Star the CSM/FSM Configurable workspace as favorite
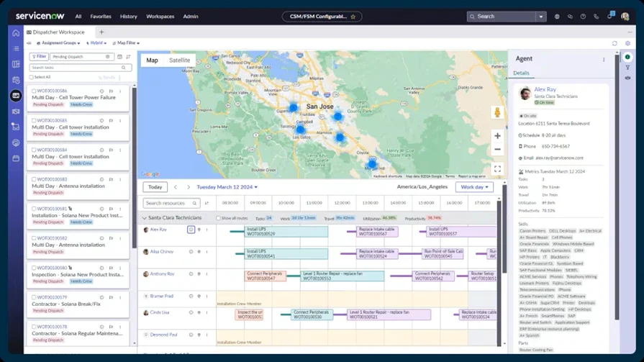 pos(353,17)
